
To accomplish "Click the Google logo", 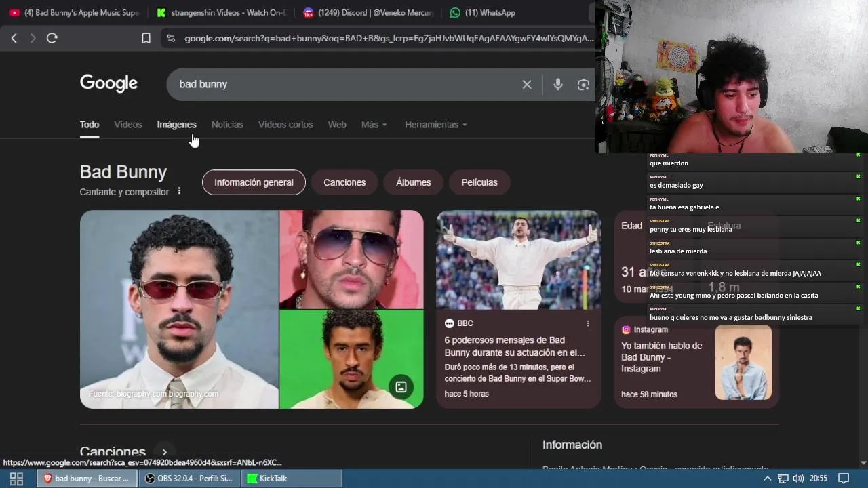I will tap(108, 83).
